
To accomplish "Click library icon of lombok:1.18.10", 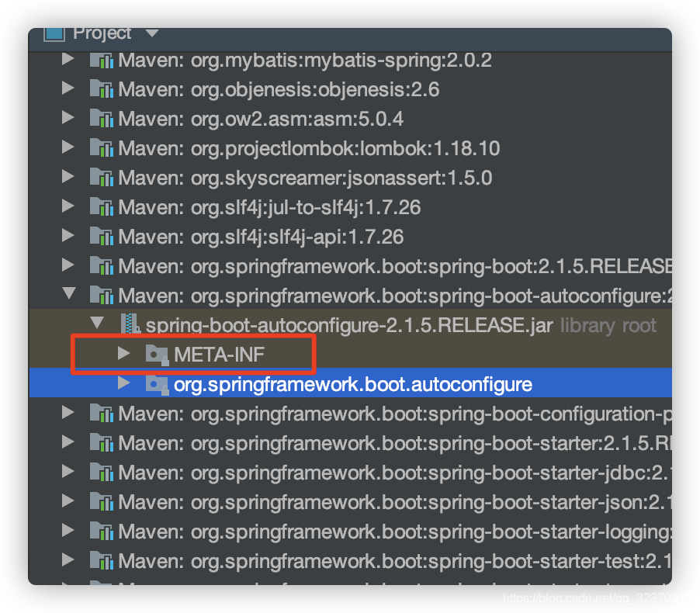I will [102, 148].
